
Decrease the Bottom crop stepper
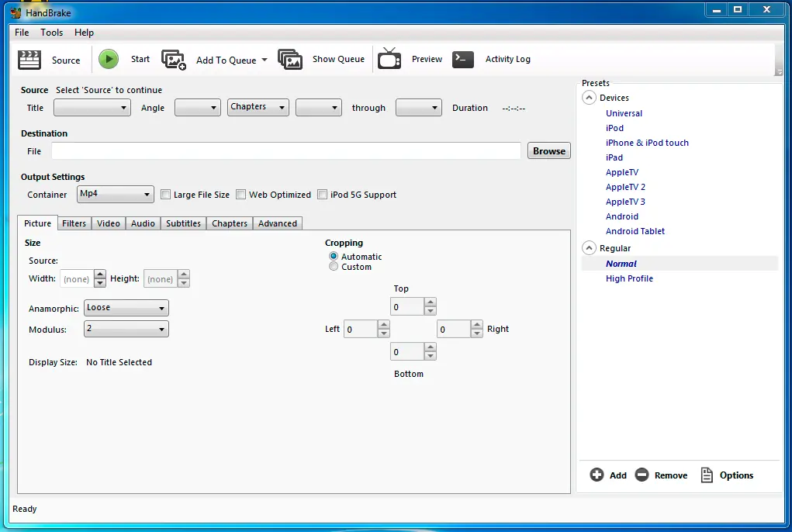[431, 356]
